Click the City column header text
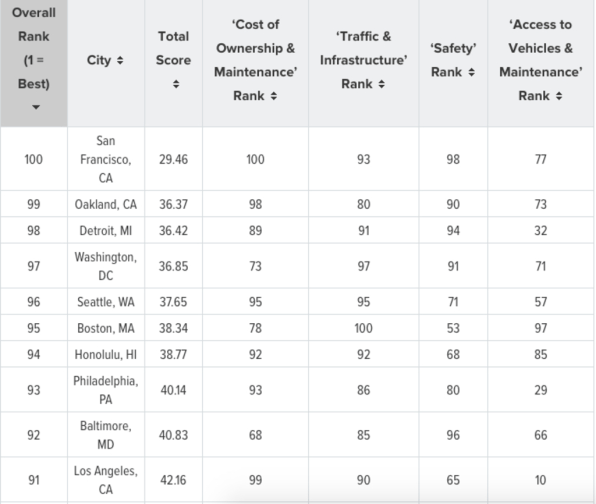This screenshot has height=504, width=596. tap(99, 60)
